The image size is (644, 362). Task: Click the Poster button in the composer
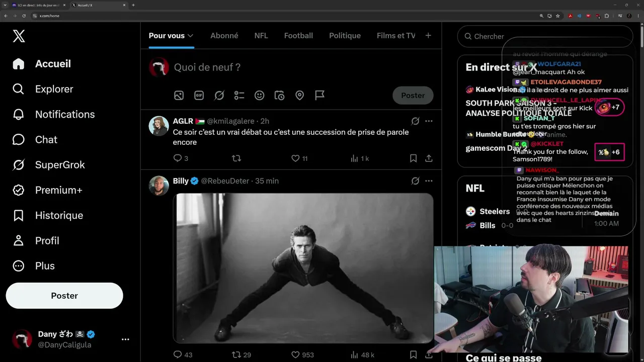pyautogui.click(x=413, y=95)
